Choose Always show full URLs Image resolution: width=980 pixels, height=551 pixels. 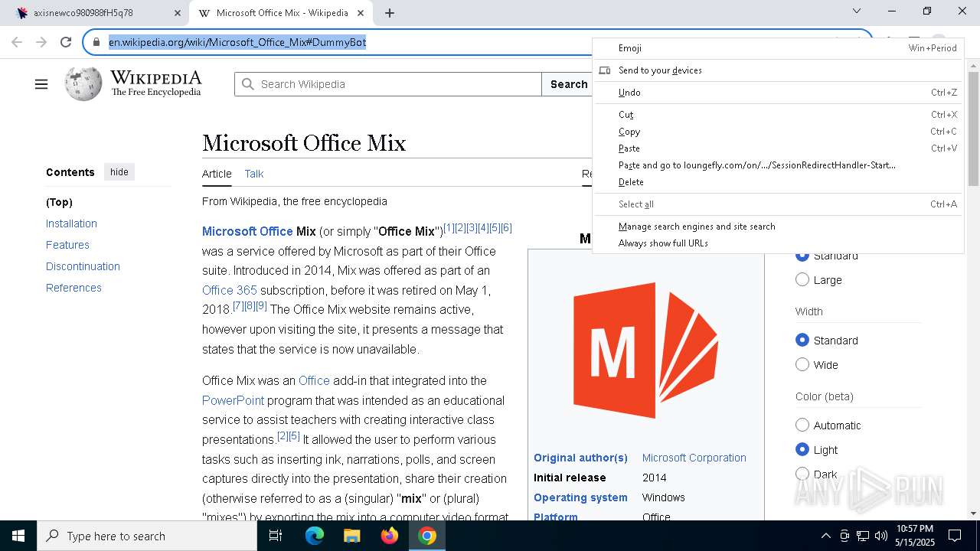[x=778, y=243]
